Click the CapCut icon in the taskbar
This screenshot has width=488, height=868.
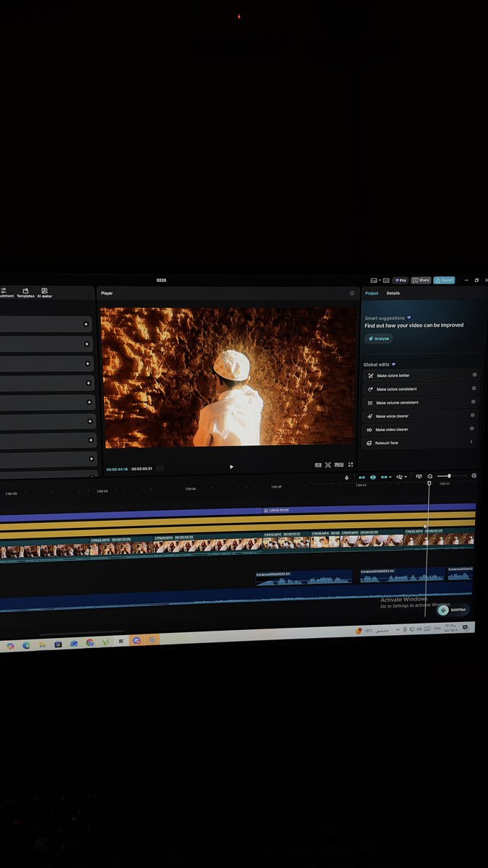point(121,641)
